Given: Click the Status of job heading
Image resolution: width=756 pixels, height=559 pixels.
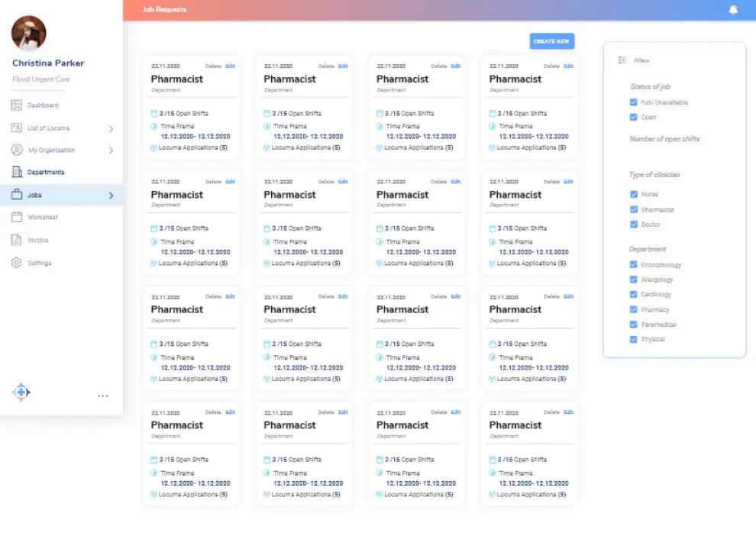Looking at the screenshot, I should click(650, 87).
